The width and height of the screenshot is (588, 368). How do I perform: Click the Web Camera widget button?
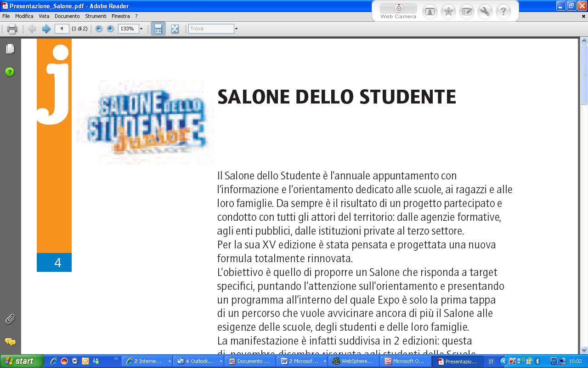(398, 11)
